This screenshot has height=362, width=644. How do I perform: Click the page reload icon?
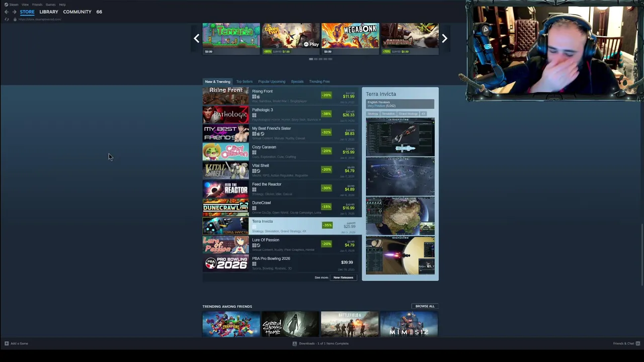[x=7, y=19]
